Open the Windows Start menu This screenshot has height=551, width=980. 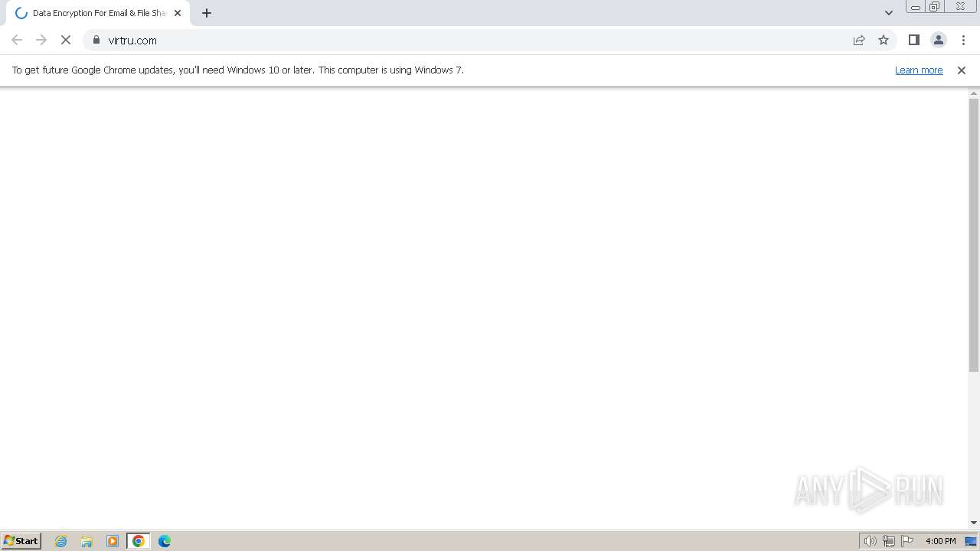click(x=21, y=540)
